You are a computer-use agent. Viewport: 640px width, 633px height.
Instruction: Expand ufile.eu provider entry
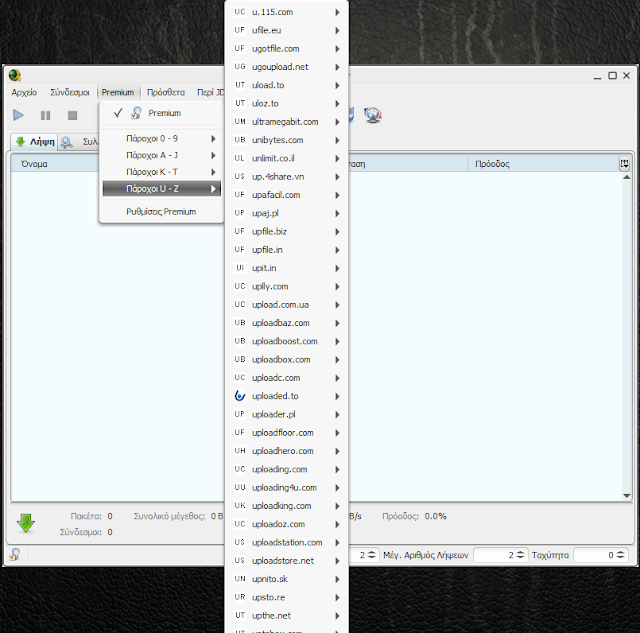point(287,31)
